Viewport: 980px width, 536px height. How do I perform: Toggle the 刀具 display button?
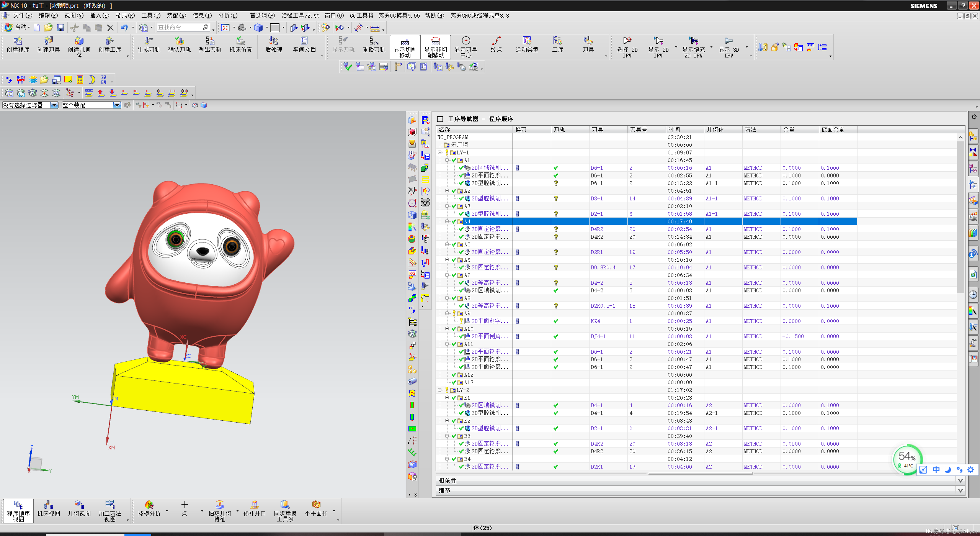click(x=588, y=45)
